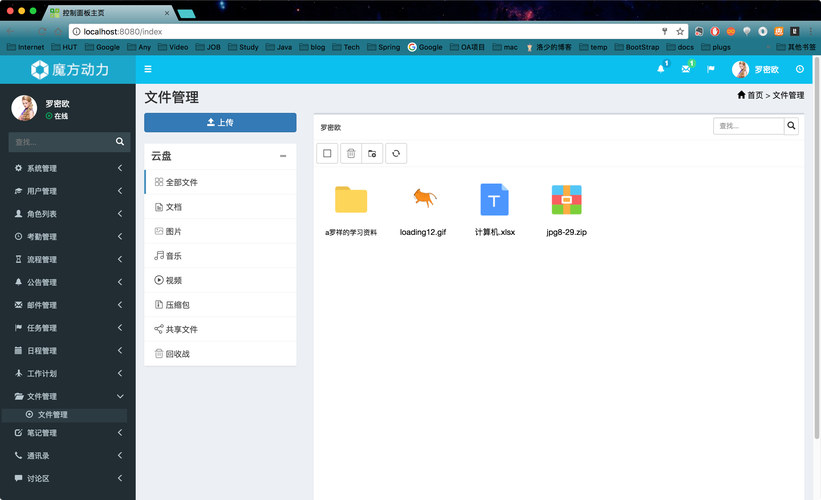The image size is (821, 500).
Task: Expand 流程管理 sidebar menu
Action: click(68, 259)
